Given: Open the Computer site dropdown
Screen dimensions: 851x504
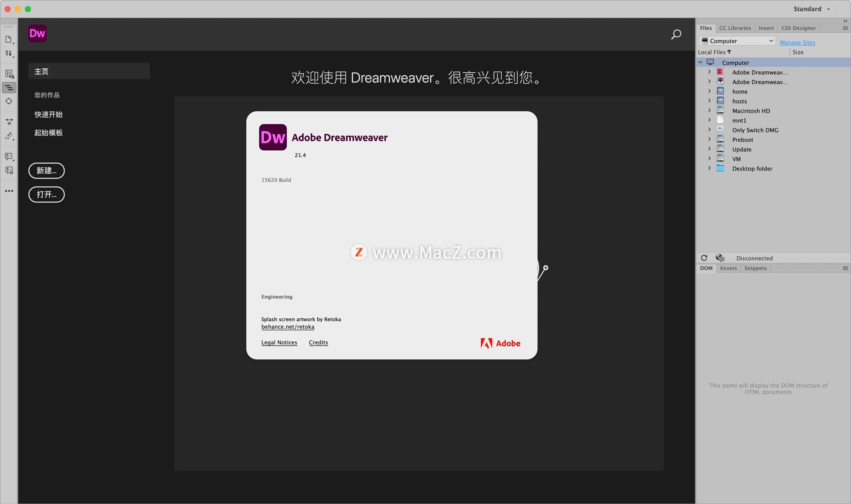Looking at the screenshot, I should (737, 41).
